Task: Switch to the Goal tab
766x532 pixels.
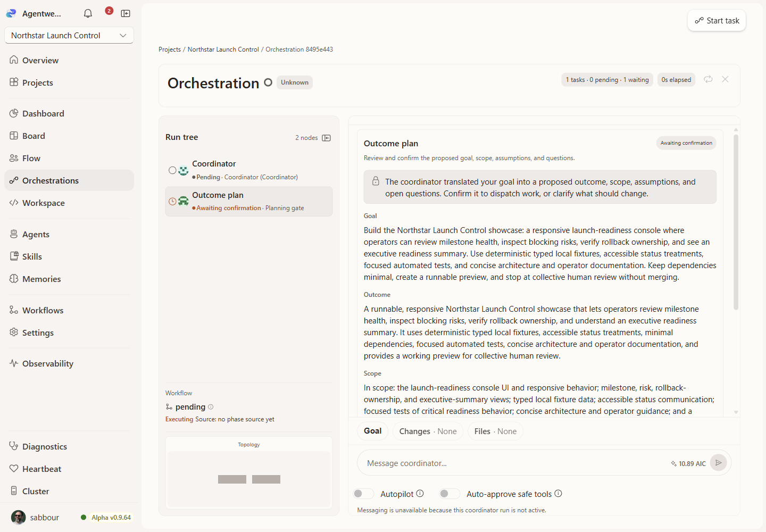Action: (x=372, y=431)
